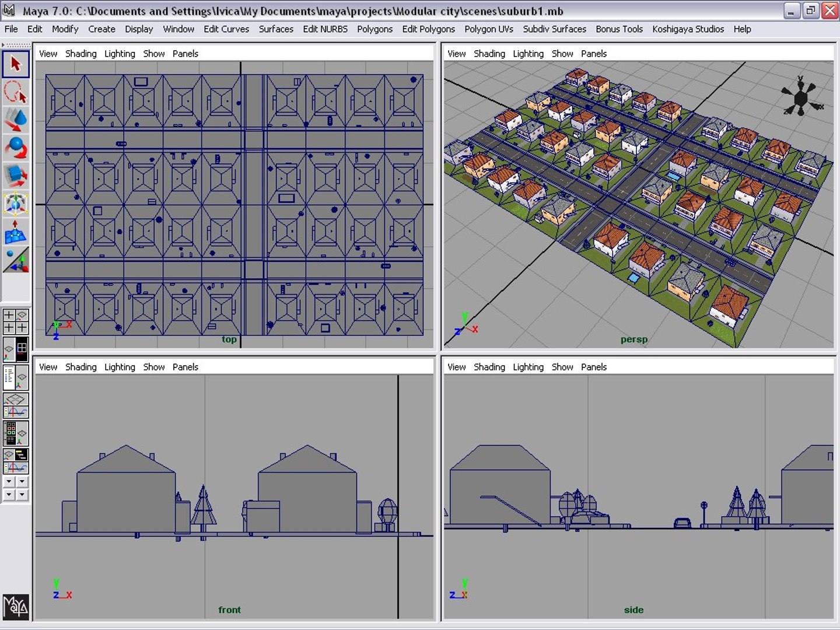The image size is (840, 630).
Task: Enable the Show Manipulator tool
Action: (16, 260)
